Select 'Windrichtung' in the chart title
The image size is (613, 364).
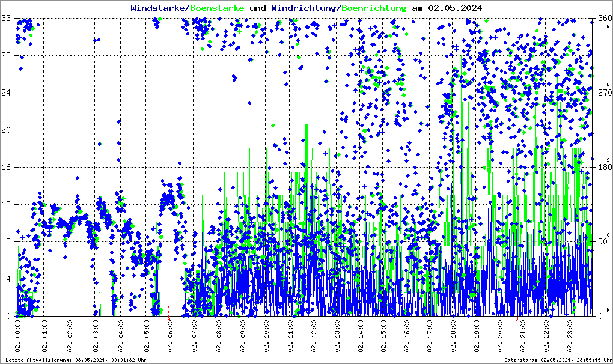305,8
